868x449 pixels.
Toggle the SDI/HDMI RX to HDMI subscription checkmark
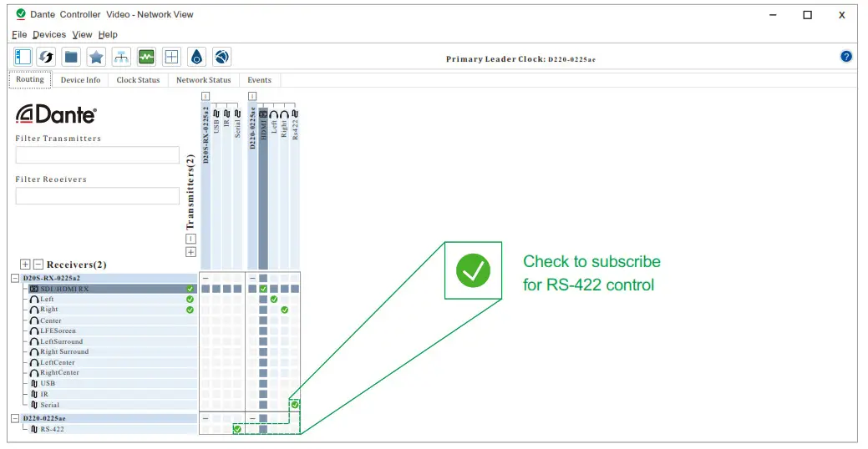(x=263, y=289)
